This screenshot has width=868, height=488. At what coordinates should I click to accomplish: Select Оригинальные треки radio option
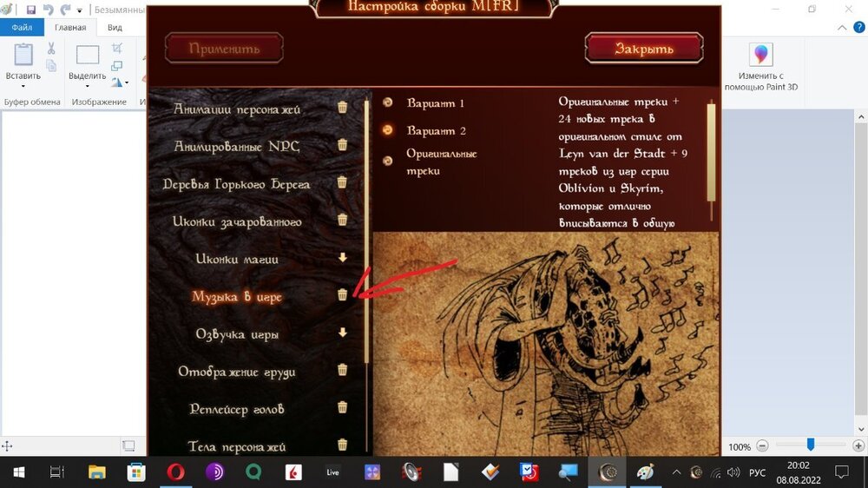[x=388, y=159]
